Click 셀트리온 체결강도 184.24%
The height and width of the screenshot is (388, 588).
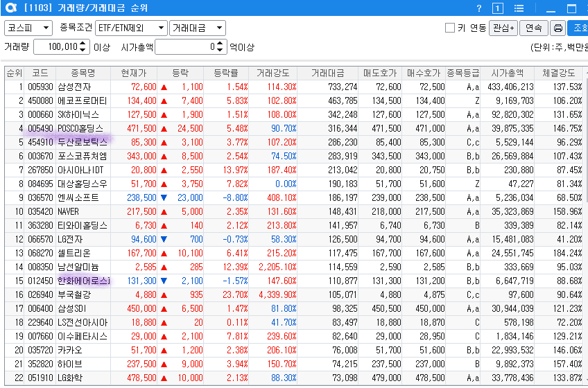[567, 254]
